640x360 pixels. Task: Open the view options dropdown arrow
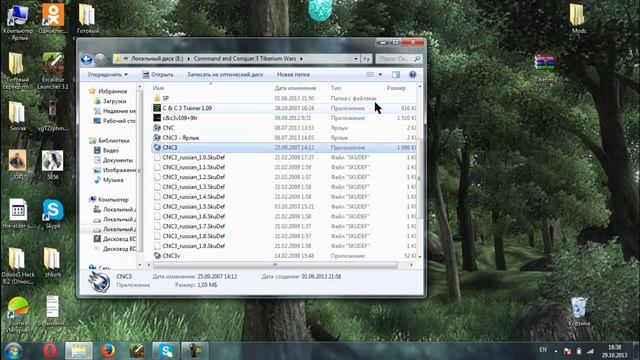coord(380,75)
